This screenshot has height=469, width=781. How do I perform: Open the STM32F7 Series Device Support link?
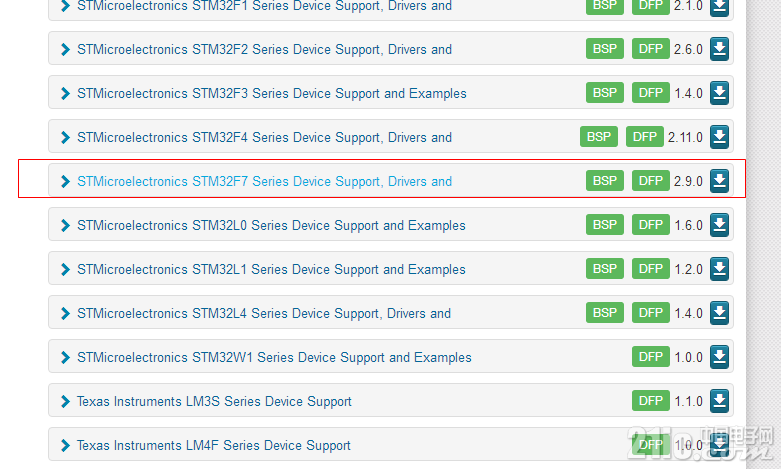(264, 181)
